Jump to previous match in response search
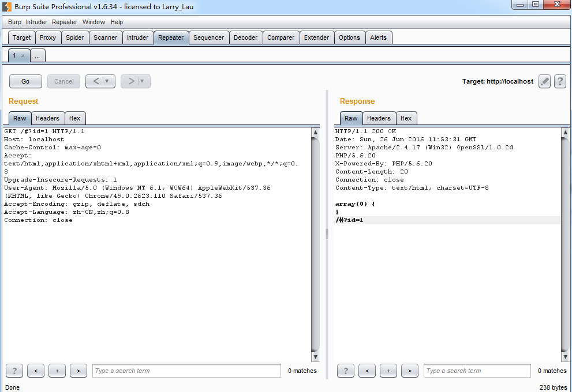The height and width of the screenshot is (392, 572). (367, 371)
